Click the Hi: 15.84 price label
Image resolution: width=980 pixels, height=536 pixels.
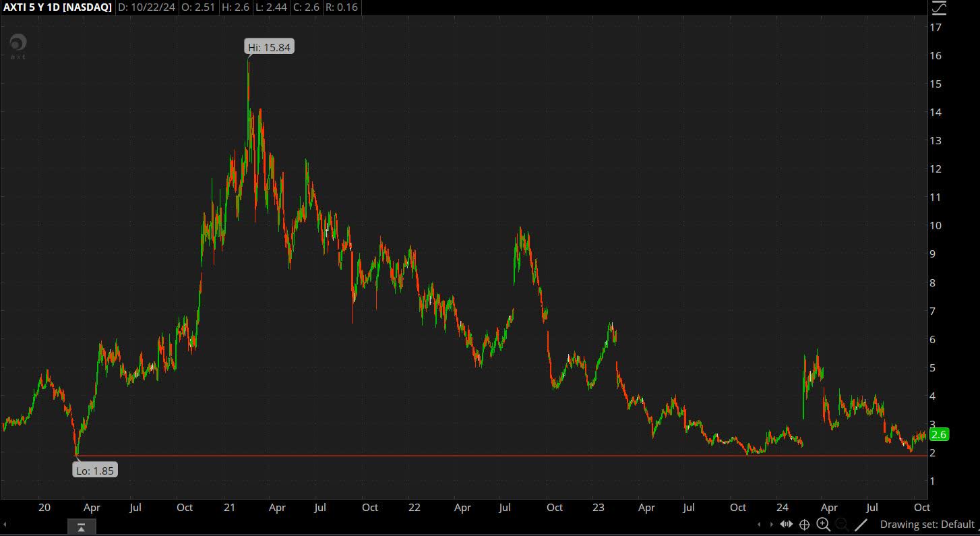(269, 47)
